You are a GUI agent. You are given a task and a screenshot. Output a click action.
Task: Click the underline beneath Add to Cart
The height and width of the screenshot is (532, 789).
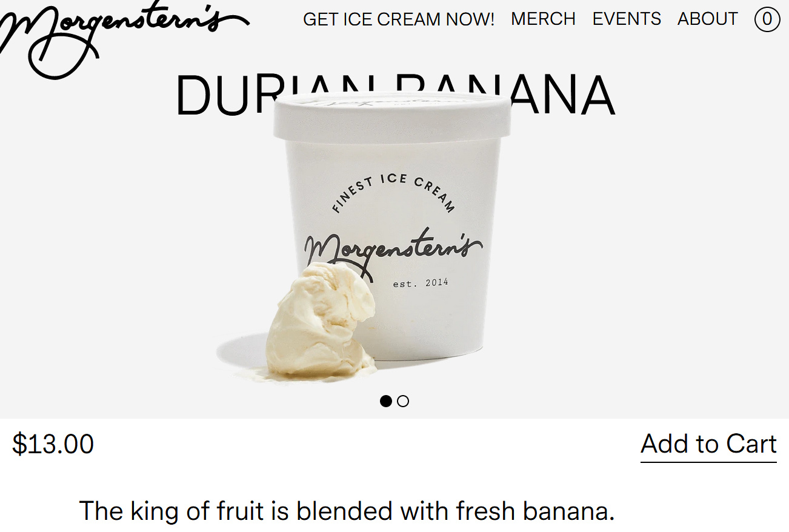pyautogui.click(x=709, y=462)
